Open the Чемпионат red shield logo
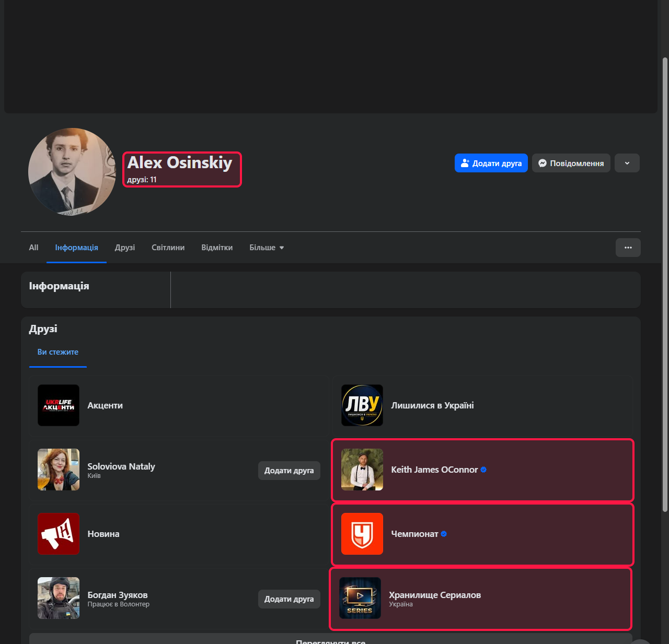Viewport: 669px width, 644px height. point(362,534)
